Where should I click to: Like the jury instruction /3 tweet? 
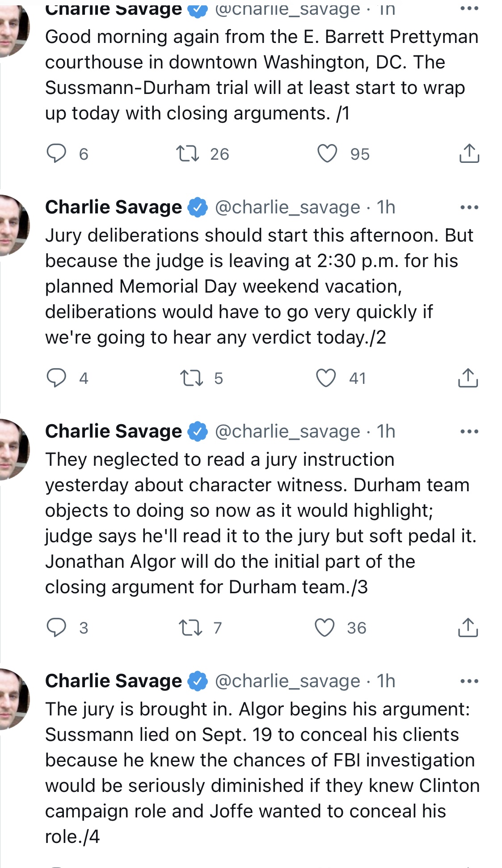pos(325,627)
